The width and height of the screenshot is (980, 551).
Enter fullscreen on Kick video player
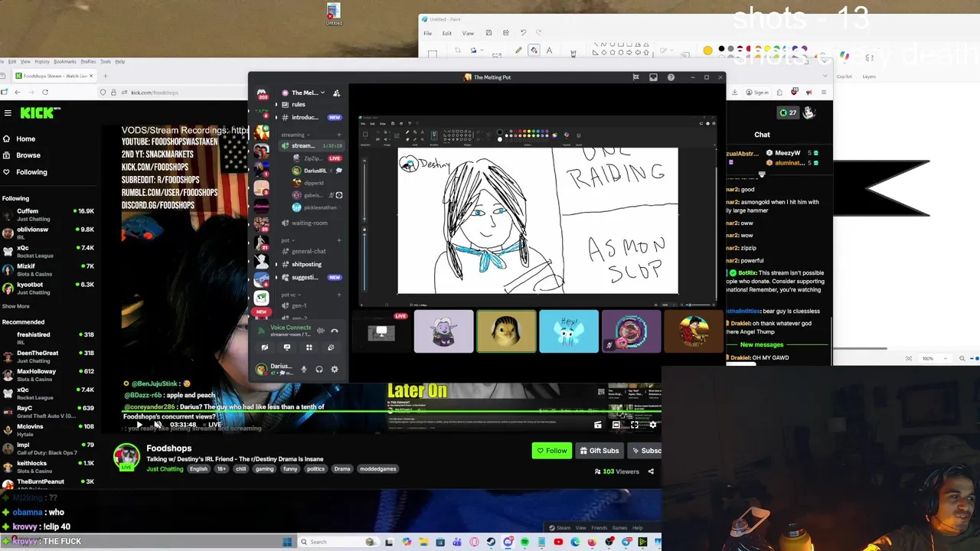(x=634, y=425)
